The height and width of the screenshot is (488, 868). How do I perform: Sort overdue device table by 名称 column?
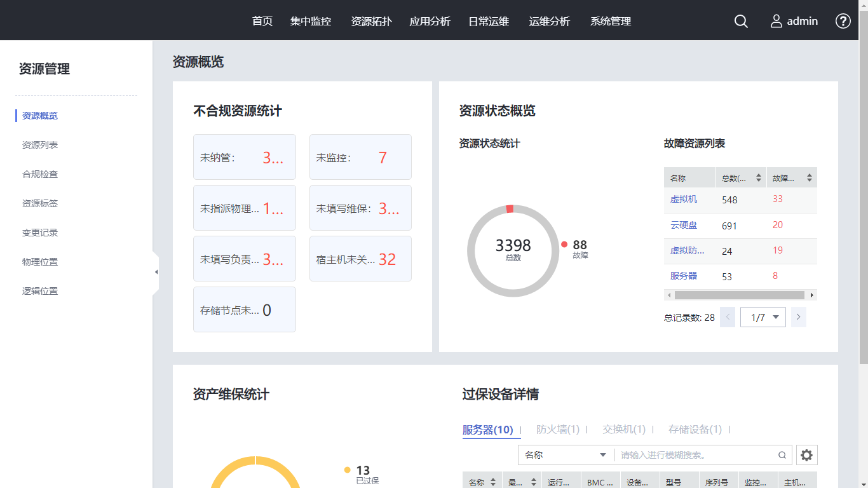(x=492, y=482)
